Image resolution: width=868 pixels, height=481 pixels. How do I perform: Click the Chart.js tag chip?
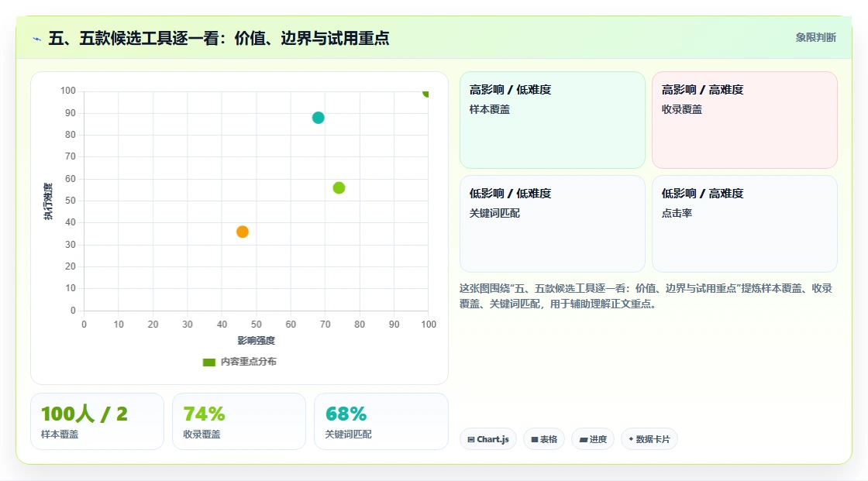coord(488,439)
